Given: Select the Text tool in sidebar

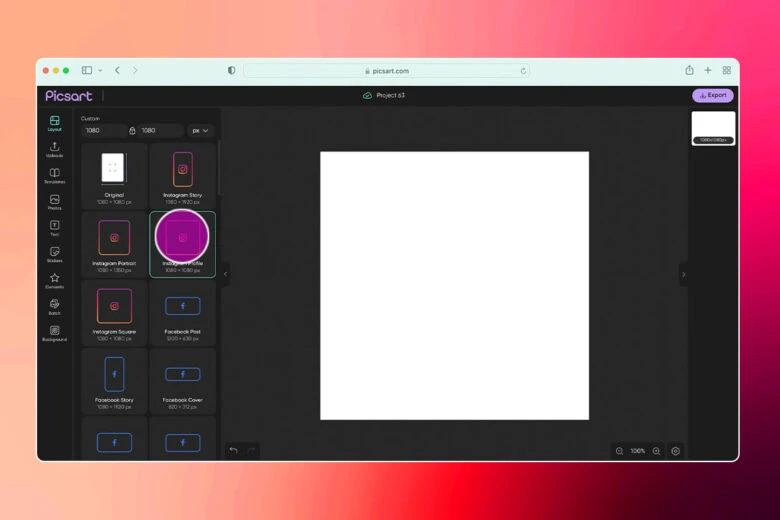Looking at the screenshot, I should point(54,228).
